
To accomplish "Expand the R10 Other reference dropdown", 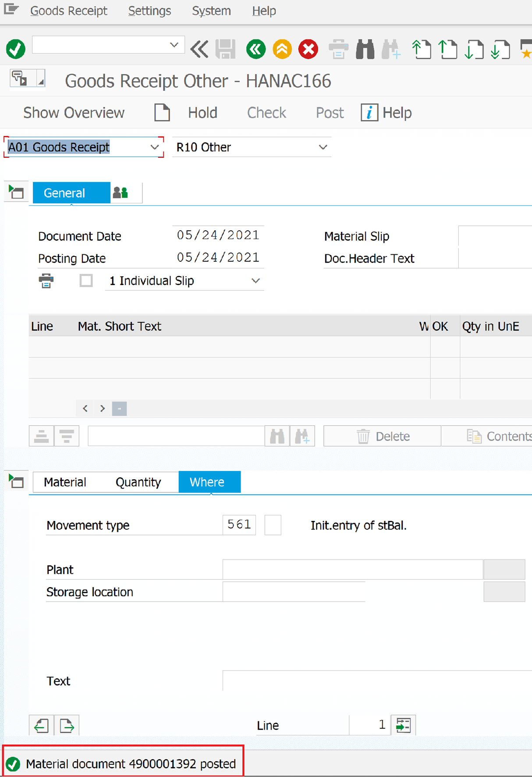I will 323,147.
